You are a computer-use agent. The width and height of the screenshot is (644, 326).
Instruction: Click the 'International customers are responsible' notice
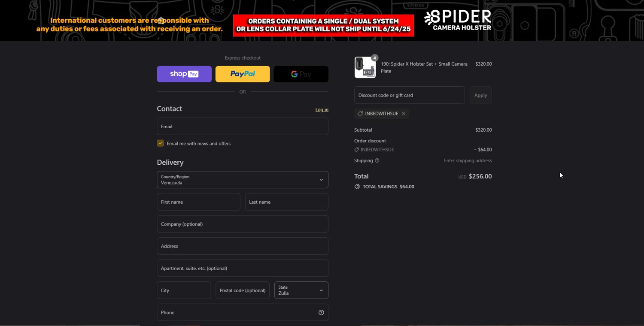pyautogui.click(x=130, y=24)
